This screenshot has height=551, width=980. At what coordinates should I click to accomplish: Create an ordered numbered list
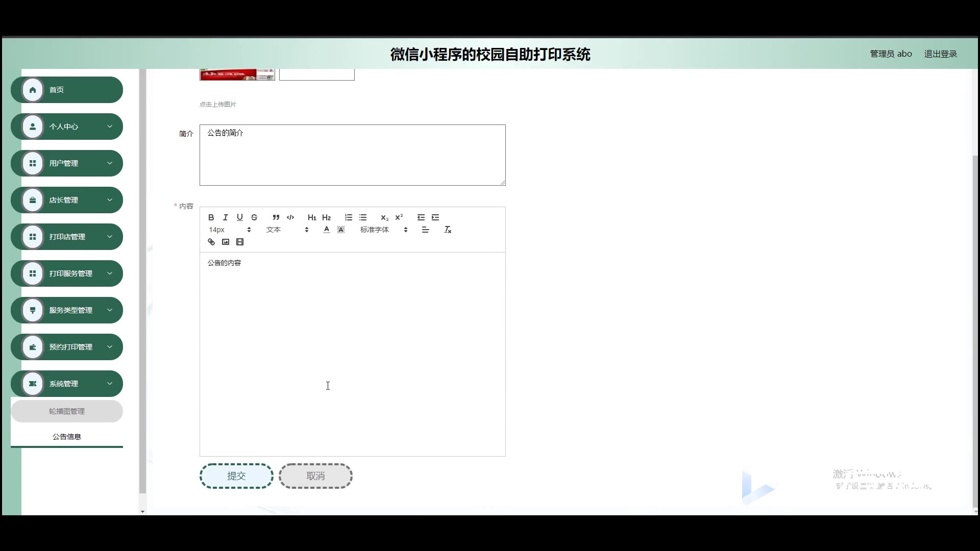pyautogui.click(x=349, y=217)
